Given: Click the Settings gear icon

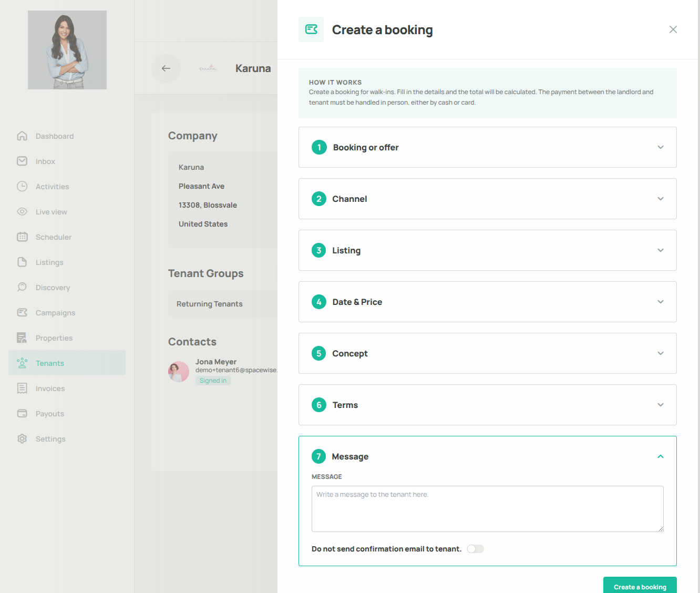Looking at the screenshot, I should click(x=22, y=439).
